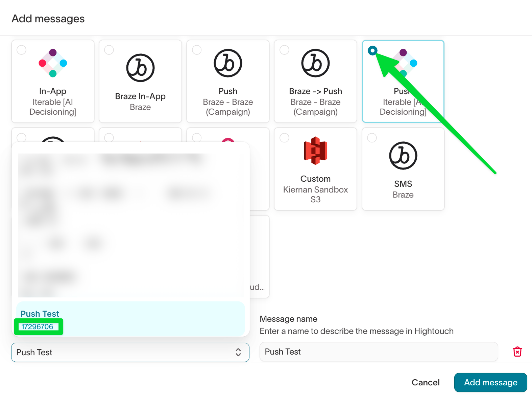Click Braze logo on Braze -> Push card

pos(315,63)
